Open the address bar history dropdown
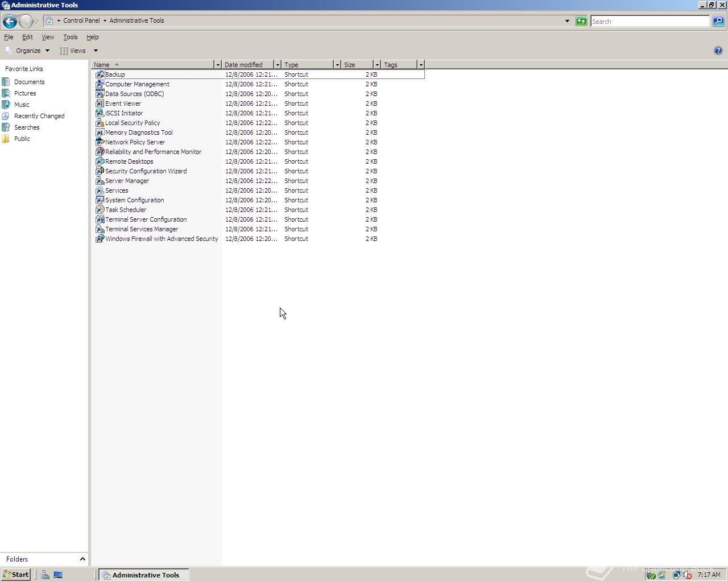728x582 pixels. [x=567, y=21]
